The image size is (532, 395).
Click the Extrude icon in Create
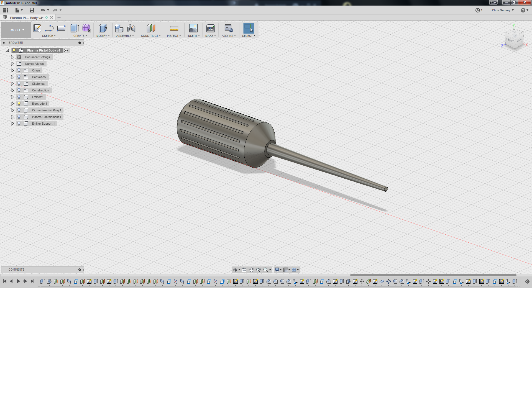(x=75, y=28)
